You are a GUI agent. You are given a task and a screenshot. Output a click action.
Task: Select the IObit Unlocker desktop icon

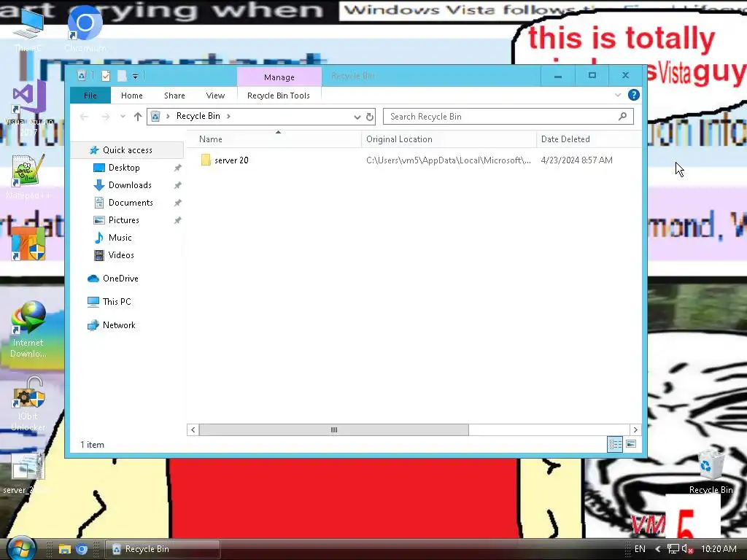28,404
